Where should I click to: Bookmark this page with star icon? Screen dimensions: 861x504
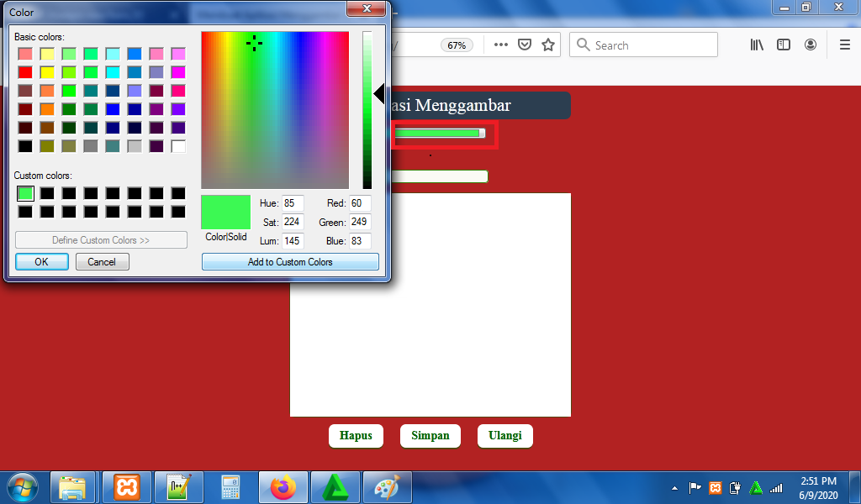548,45
